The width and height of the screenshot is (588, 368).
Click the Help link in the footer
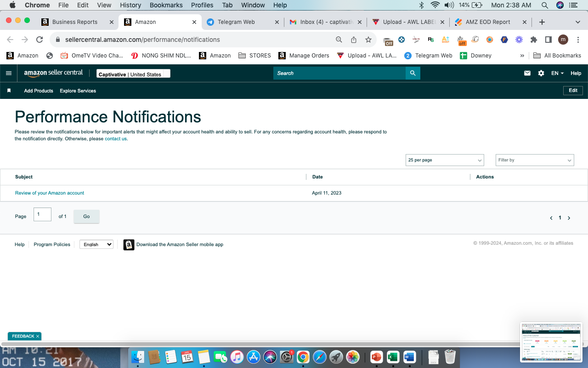(x=20, y=245)
